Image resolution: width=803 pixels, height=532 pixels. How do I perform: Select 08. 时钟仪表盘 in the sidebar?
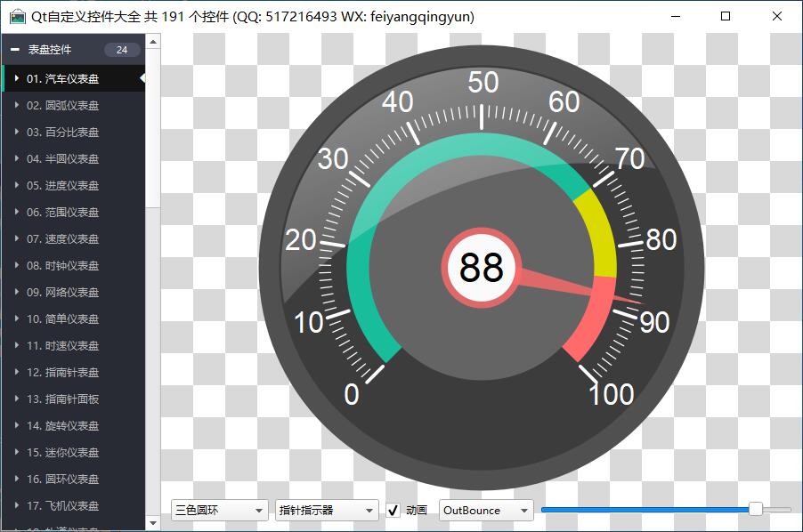coord(62,266)
